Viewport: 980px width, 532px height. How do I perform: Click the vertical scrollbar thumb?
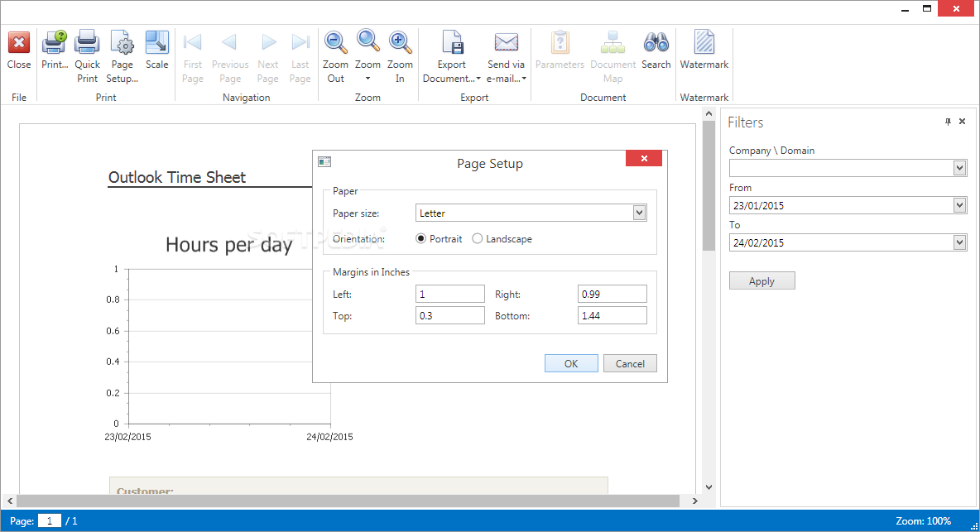[709, 186]
